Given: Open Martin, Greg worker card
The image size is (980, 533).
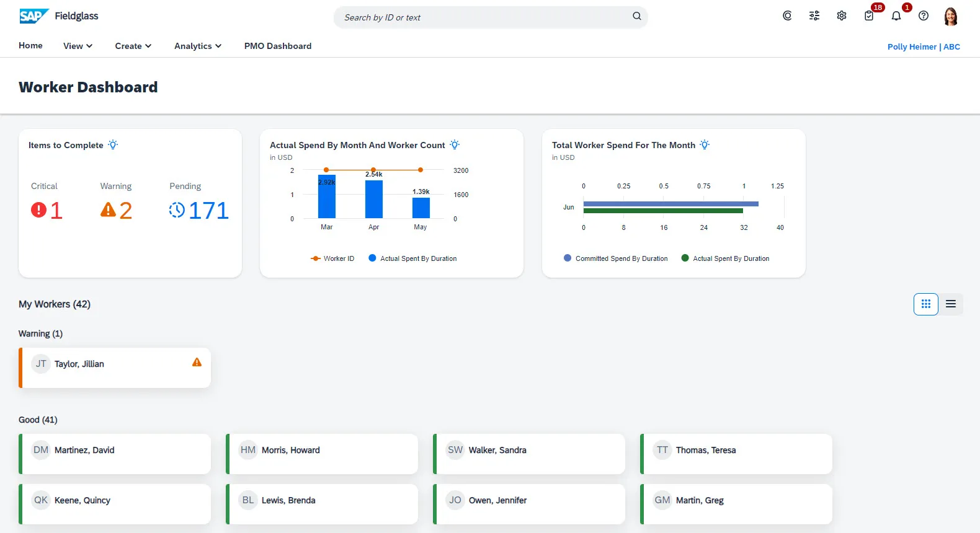Looking at the screenshot, I should (x=736, y=504).
